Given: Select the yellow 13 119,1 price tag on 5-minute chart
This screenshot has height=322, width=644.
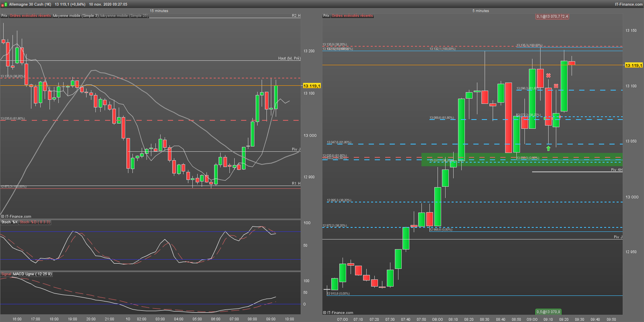Looking at the screenshot, I should [634, 65].
